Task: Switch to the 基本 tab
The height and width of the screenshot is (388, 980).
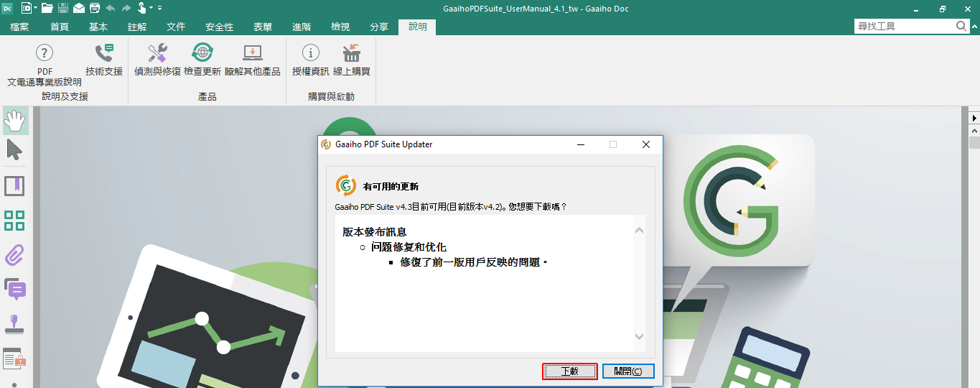Action: pos(98,27)
